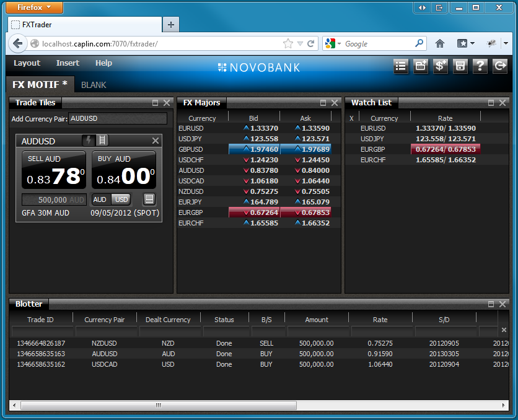
Task: Click the Blotter scrollbar left arrow
Action: (x=14, y=405)
